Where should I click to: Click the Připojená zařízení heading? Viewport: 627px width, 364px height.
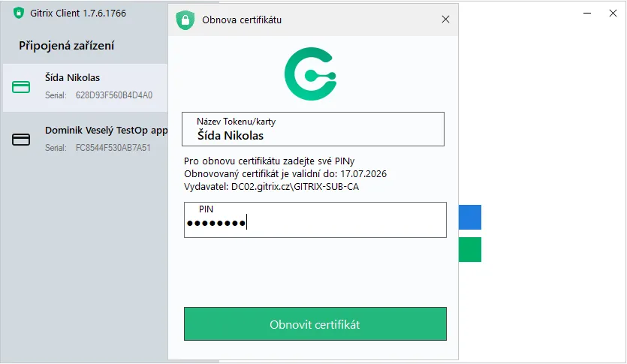pos(67,46)
